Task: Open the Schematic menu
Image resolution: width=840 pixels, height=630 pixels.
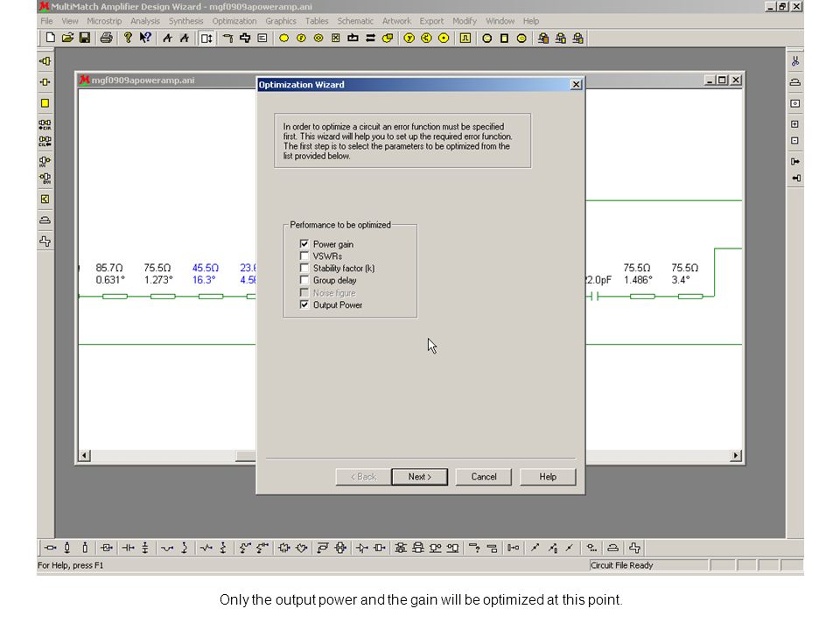Action: click(x=355, y=21)
